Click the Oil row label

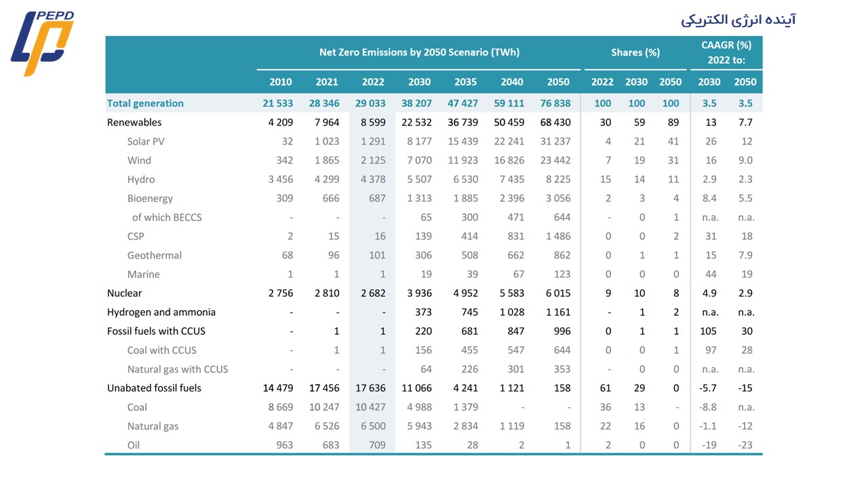134,445
